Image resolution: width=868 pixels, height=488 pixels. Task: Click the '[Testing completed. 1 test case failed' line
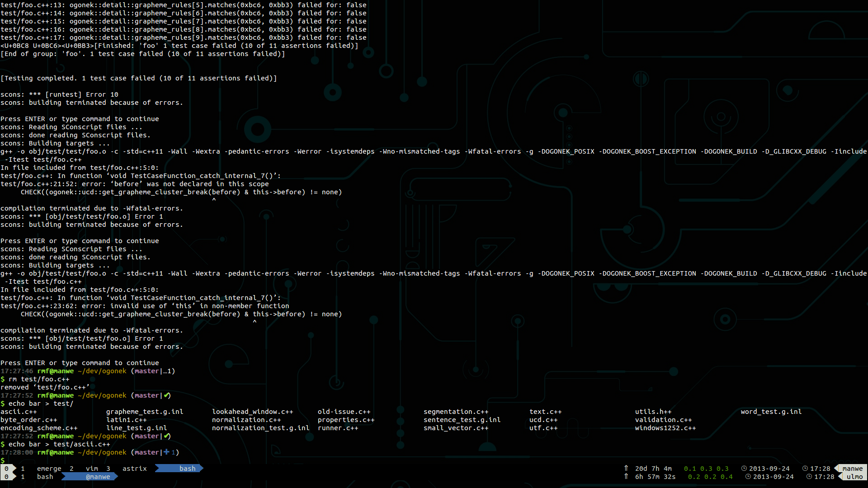[x=139, y=78]
